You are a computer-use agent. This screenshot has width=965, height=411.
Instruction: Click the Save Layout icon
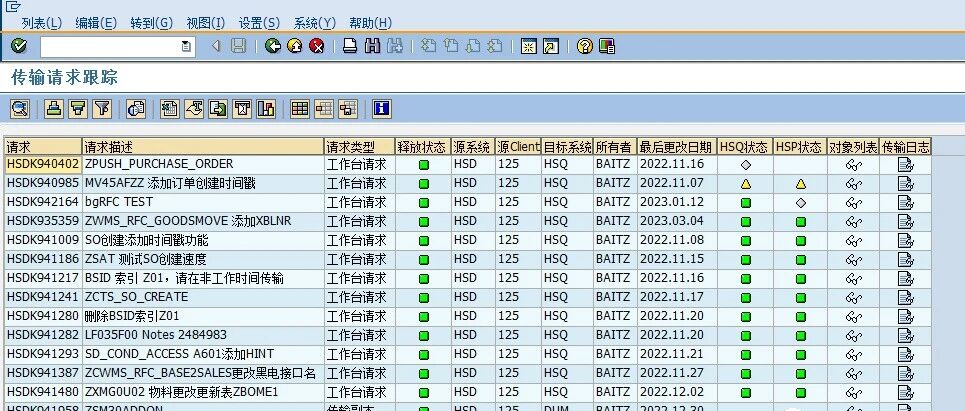[x=348, y=109]
